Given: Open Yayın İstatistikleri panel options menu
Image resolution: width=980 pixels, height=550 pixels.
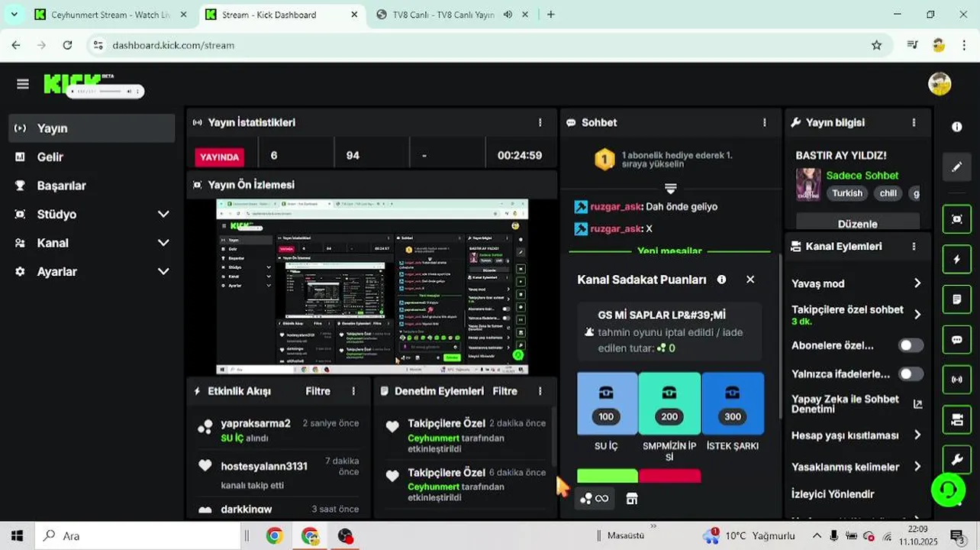Looking at the screenshot, I should (x=540, y=122).
